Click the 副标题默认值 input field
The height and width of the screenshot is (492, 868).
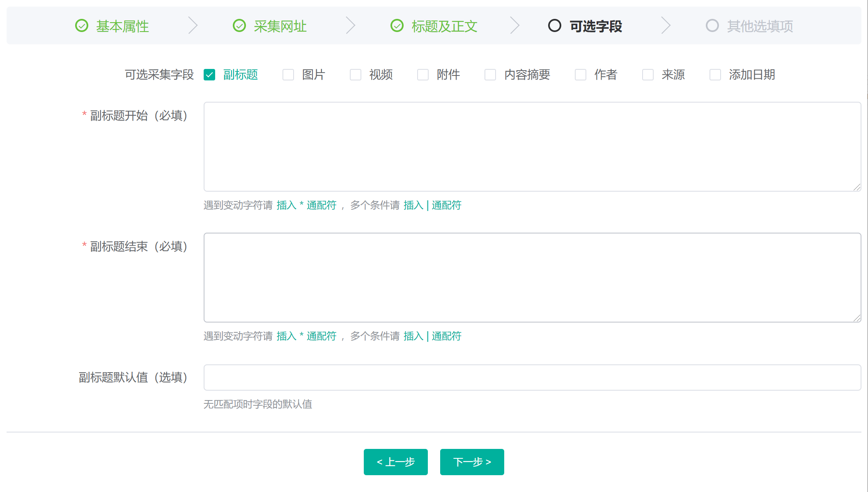tap(532, 378)
